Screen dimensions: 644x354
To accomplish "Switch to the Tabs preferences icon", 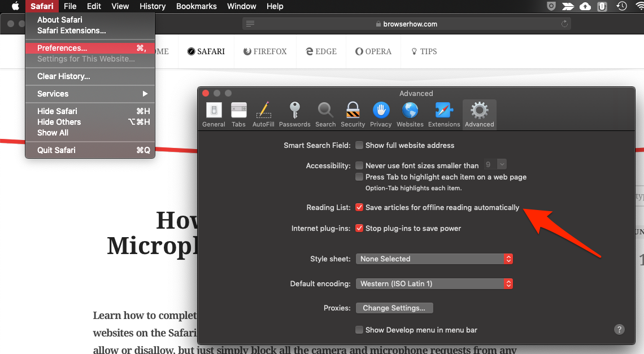I will [x=238, y=113].
